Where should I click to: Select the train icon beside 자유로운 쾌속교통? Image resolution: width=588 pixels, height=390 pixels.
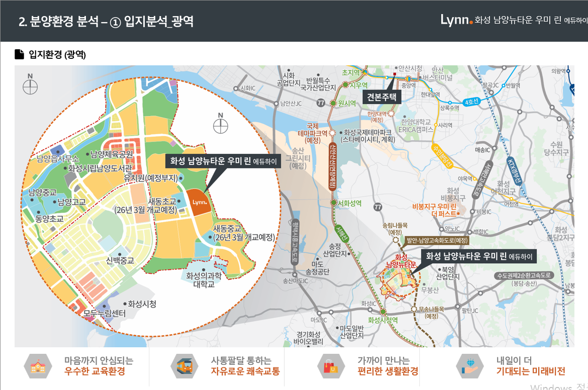[184, 365]
